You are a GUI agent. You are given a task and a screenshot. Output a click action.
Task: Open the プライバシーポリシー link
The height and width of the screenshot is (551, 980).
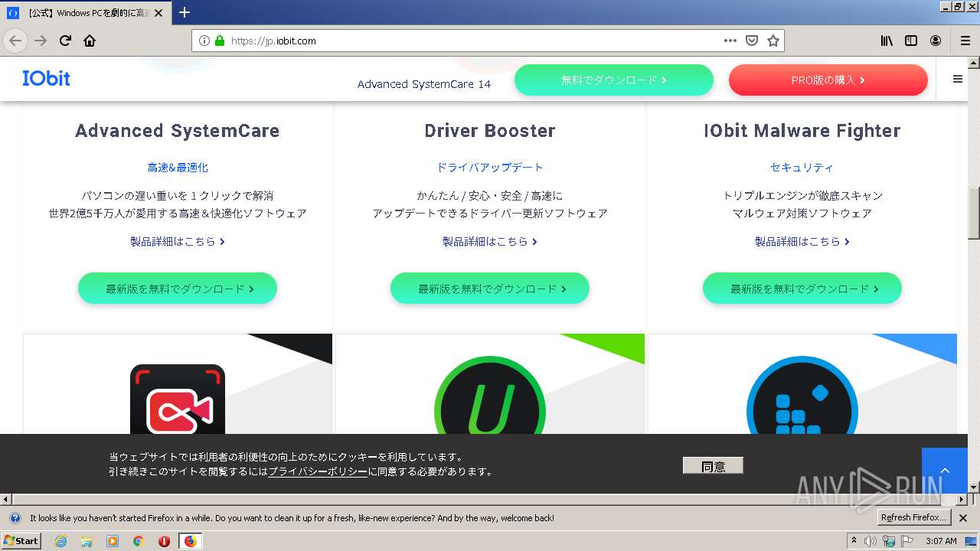(318, 471)
